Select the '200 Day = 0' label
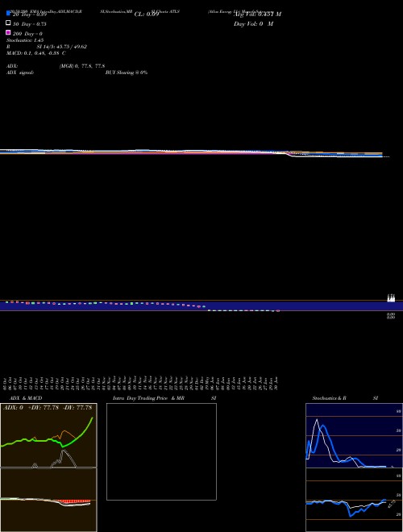This screenshot has height=532, width=403. point(27,34)
